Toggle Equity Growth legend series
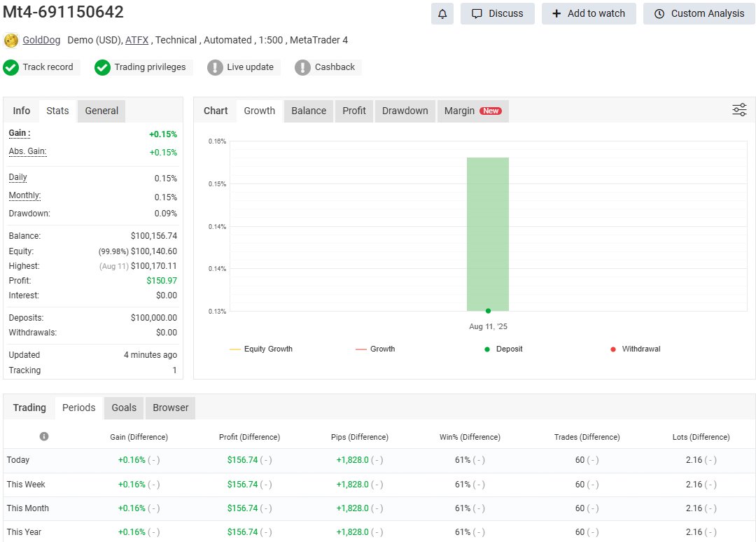 pyautogui.click(x=261, y=349)
